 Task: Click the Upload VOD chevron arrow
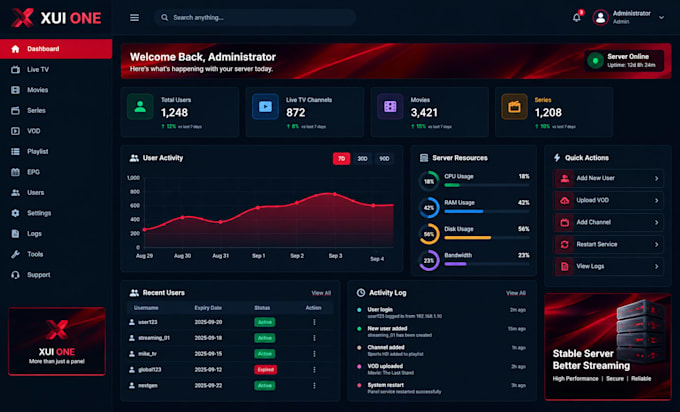point(657,200)
